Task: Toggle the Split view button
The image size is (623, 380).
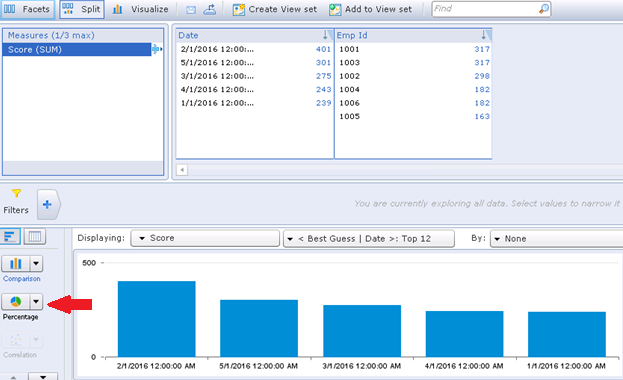Action: [x=82, y=9]
